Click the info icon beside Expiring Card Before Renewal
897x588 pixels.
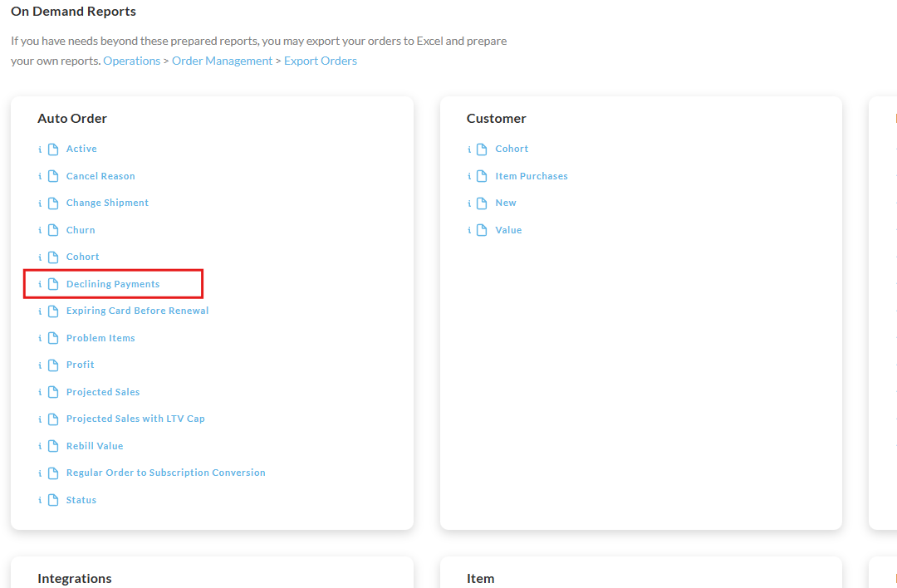[x=40, y=311]
